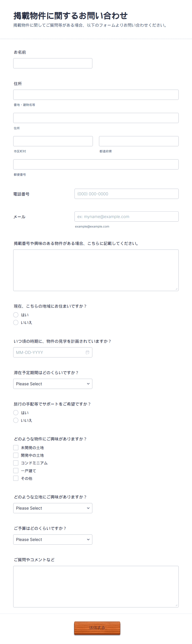Submit the form with 送信する button

tap(97, 628)
